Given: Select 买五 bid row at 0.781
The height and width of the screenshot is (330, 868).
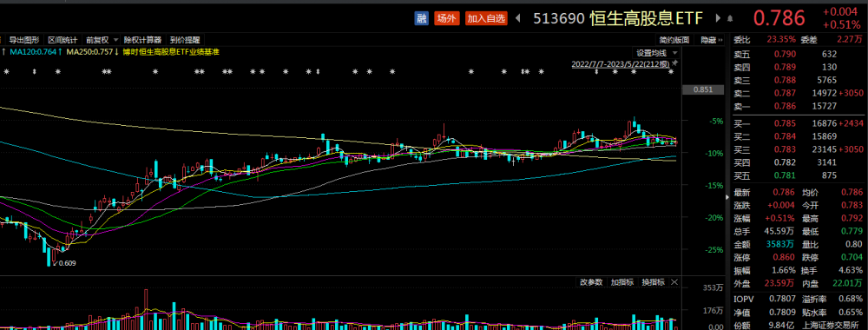Looking at the screenshot, I should tap(798, 175).
